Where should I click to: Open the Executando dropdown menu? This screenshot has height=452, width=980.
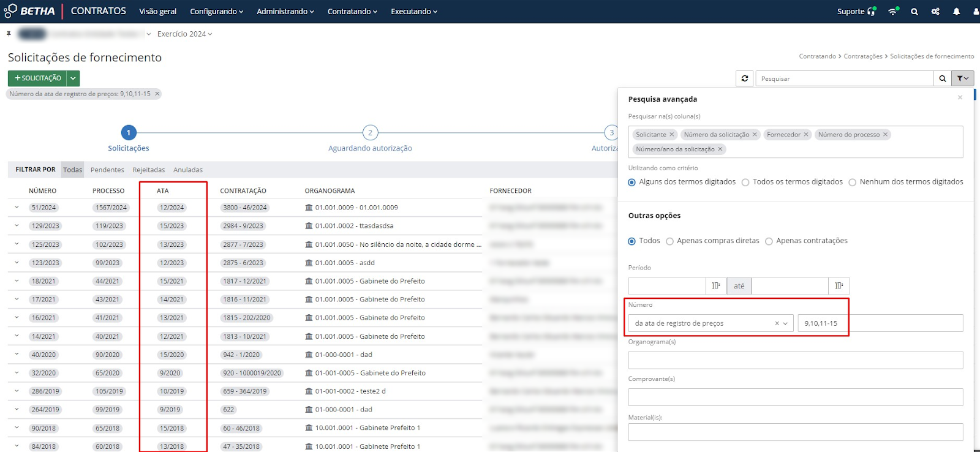tap(414, 12)
